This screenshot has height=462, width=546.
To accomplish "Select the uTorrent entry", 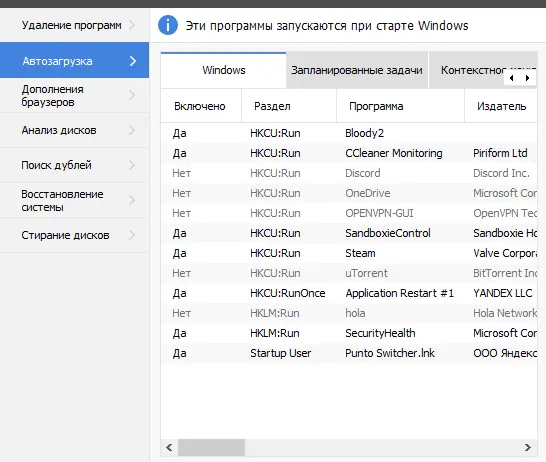I will click(x=349, y=273).
